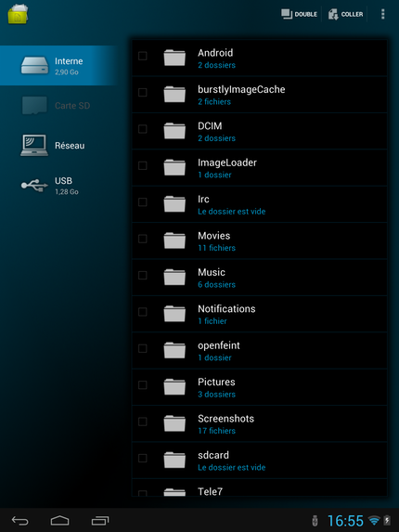
Task: Check the openfeint folder checkbox
Action: coord(143,348)
